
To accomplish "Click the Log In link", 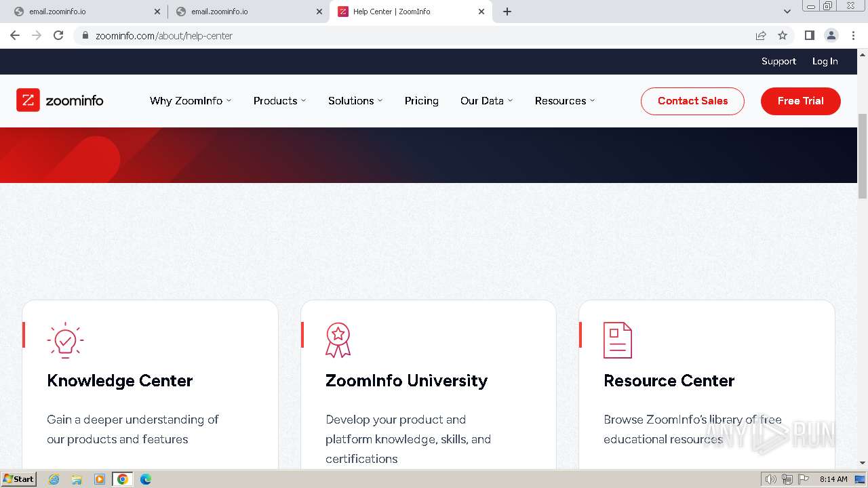I will pyautogui.click(x=825, y=61).
